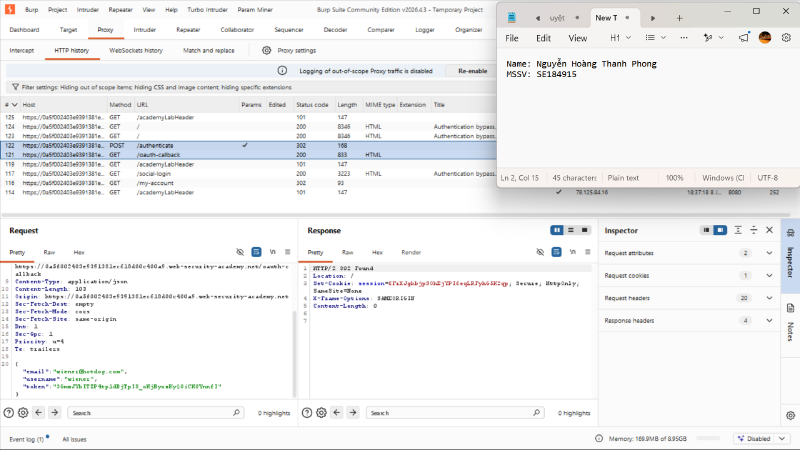
Task: Hide non-printable chars toggle in Request
Action: point(240,252)
